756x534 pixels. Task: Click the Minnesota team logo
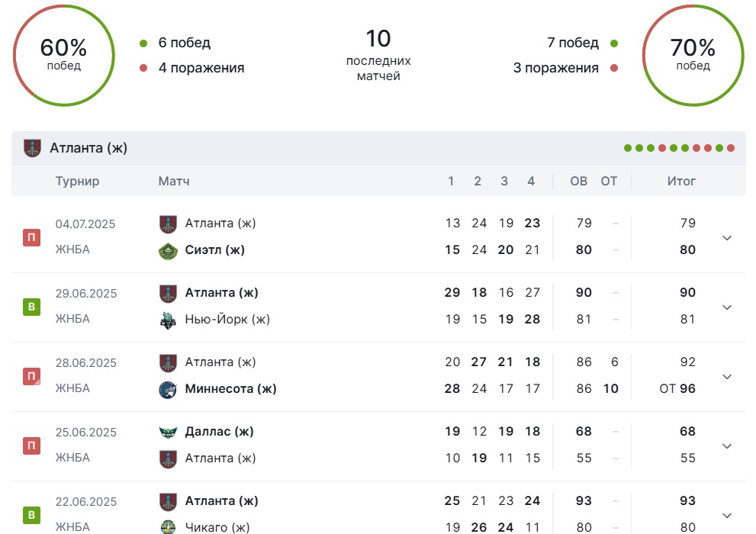(168, 389)
